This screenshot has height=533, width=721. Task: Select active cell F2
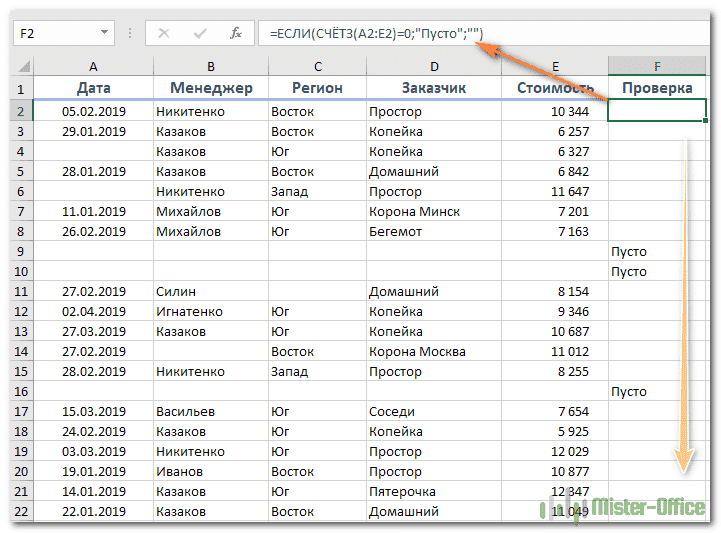pyautogui.click(x=657, y=112)
